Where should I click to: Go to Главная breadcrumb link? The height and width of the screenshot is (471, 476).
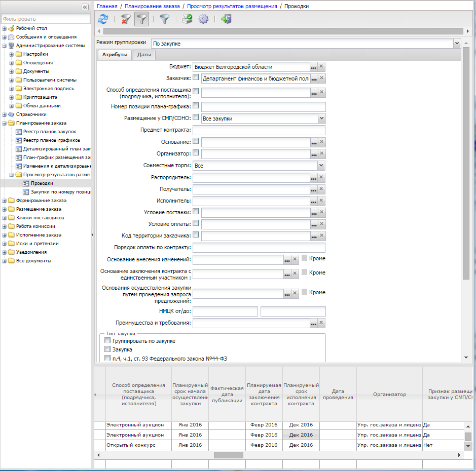(x=107, y=6)
